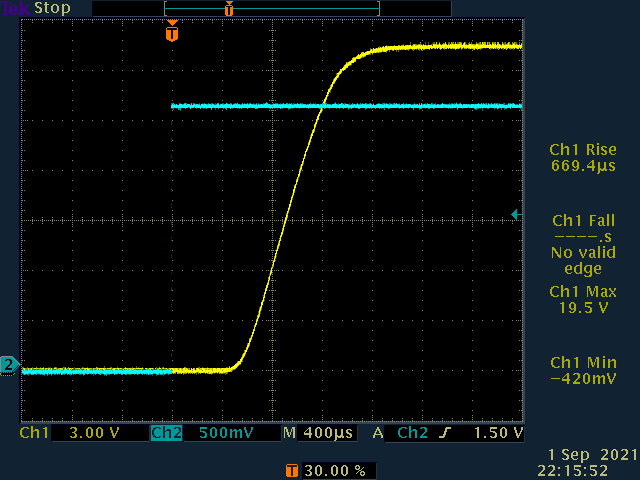Click the Ch1 Min -420mV readout

click(581, 371)
